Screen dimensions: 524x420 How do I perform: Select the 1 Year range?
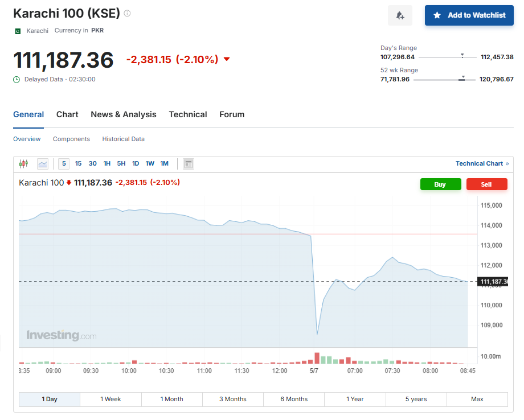(355, 400)
